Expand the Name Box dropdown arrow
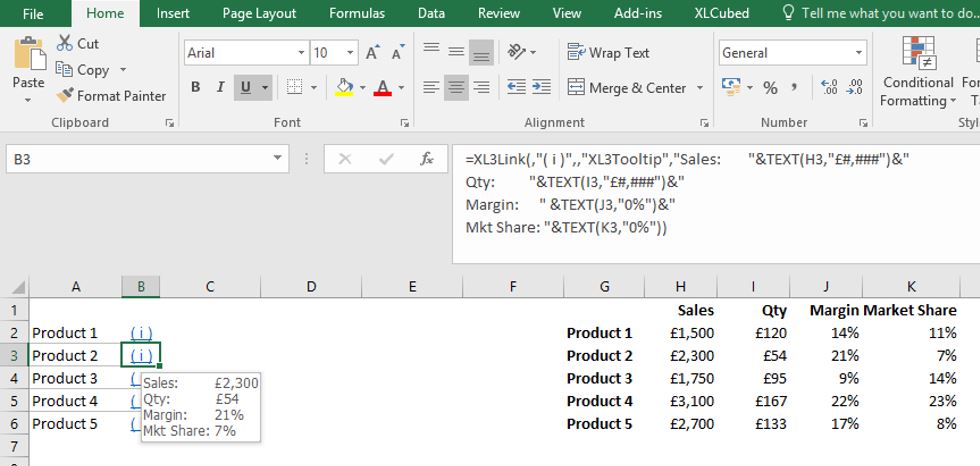This screenshot has height=466, width=980. [x=277, y=159]
